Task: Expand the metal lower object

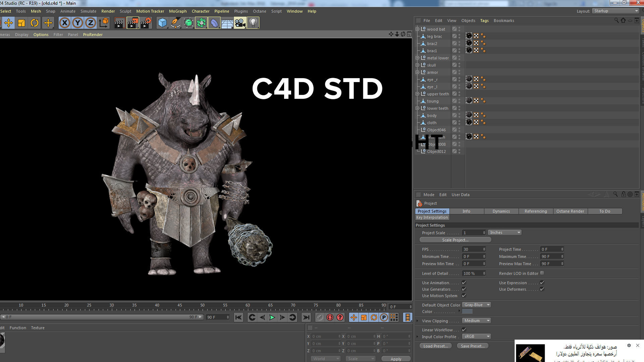Action: (x=417, y=58)
